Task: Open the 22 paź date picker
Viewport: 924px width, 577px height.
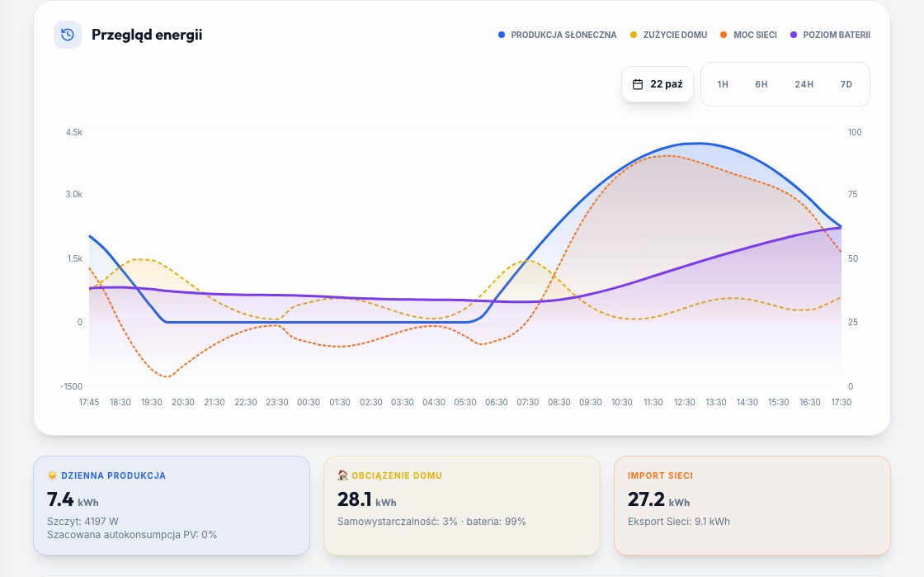Action: (x=658, y=84)
